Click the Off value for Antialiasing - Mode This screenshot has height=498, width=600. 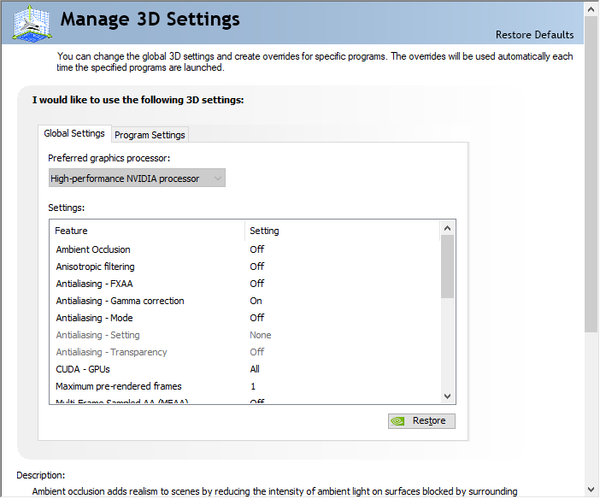coord(257,318)
